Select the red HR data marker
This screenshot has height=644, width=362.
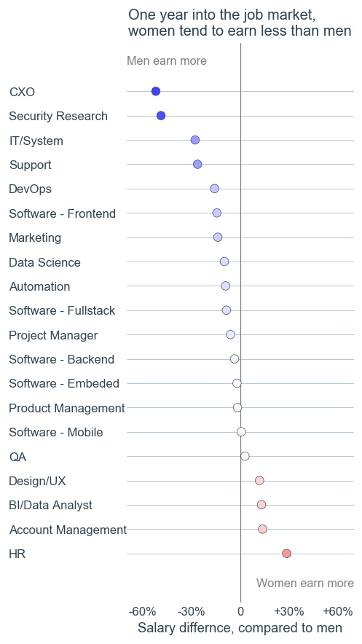tap(286, 554)
